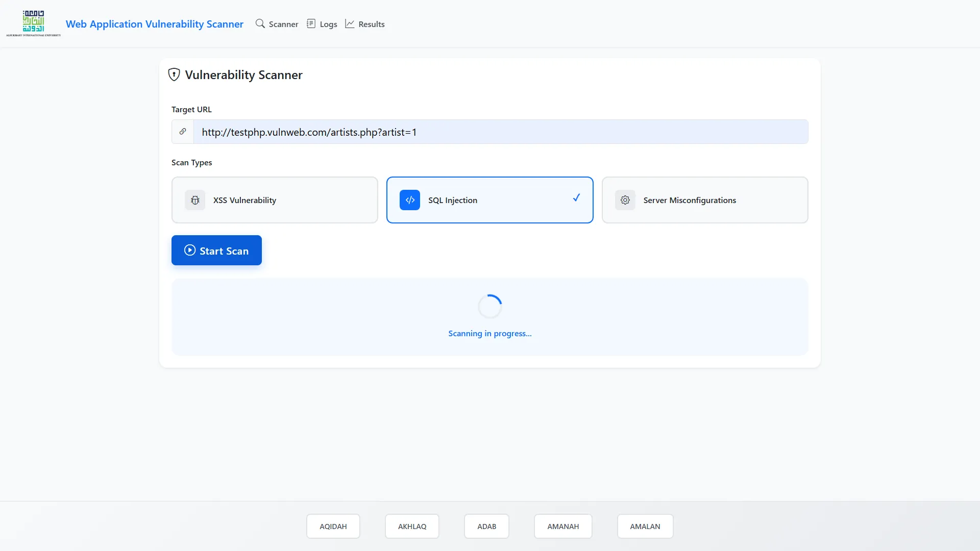Screen dimensions: 980x551
Task: Click the magnifier icon beside Scanner
Action: pos(260,23)
